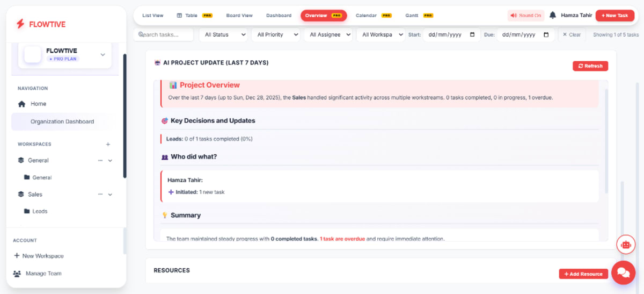Open Organization Dashboard in navigation
The image size is (644, 294).
coord(62,121)
